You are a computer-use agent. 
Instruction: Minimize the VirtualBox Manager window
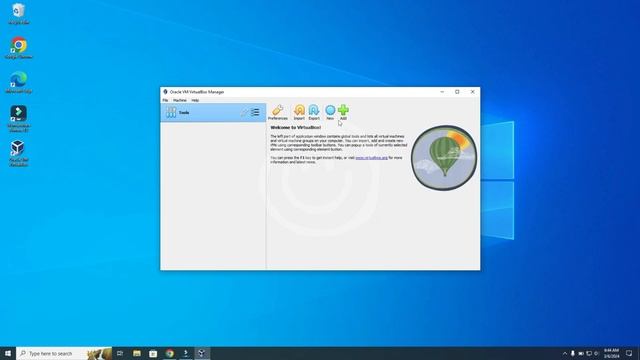(442, 92)
